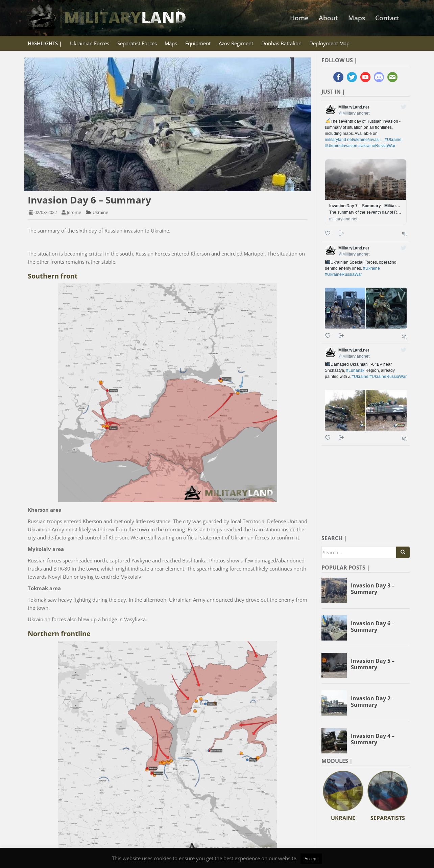Screen dimensions: 434x868
Task: Open the YouTube follow icon
Action: pos(365,77)
